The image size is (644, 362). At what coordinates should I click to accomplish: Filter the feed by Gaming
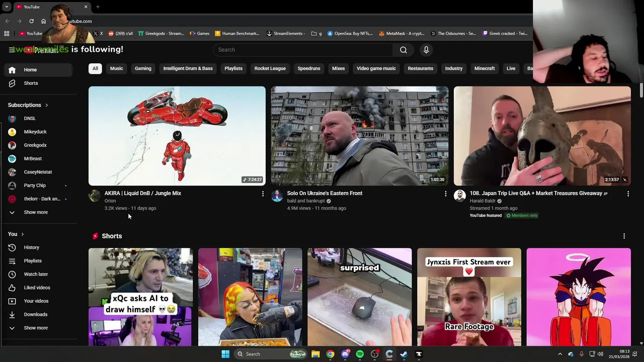pos(143,68)
